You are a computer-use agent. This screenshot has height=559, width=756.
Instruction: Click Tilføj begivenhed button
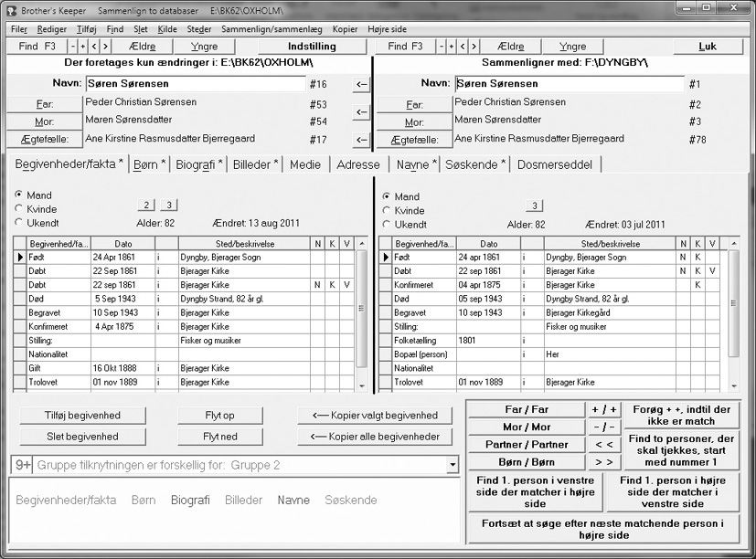pyautogui.click(x=82, y=416)
